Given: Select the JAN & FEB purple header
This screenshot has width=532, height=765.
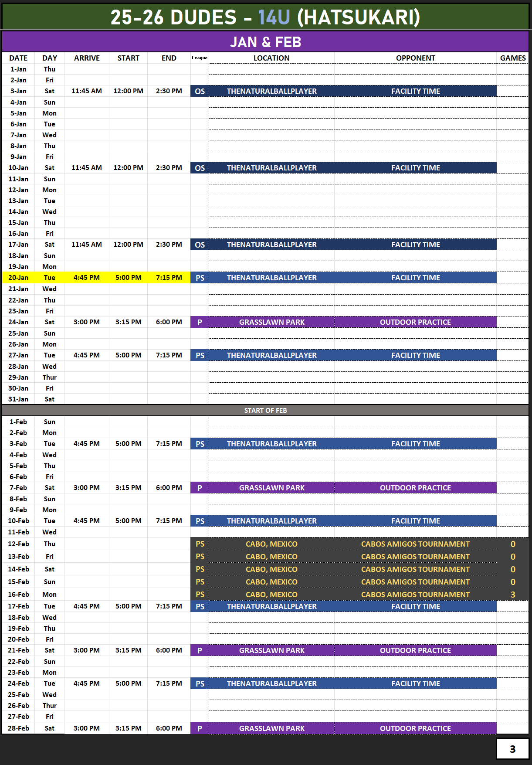Looking at the screenshot, I should coord(265,42).
